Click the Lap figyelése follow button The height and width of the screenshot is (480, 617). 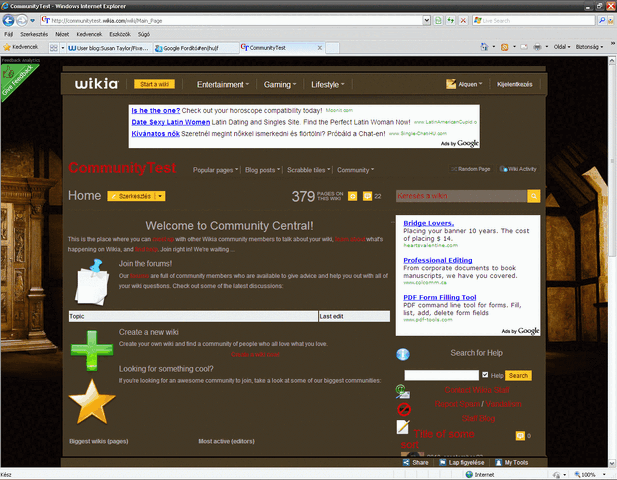click(462, 463)
